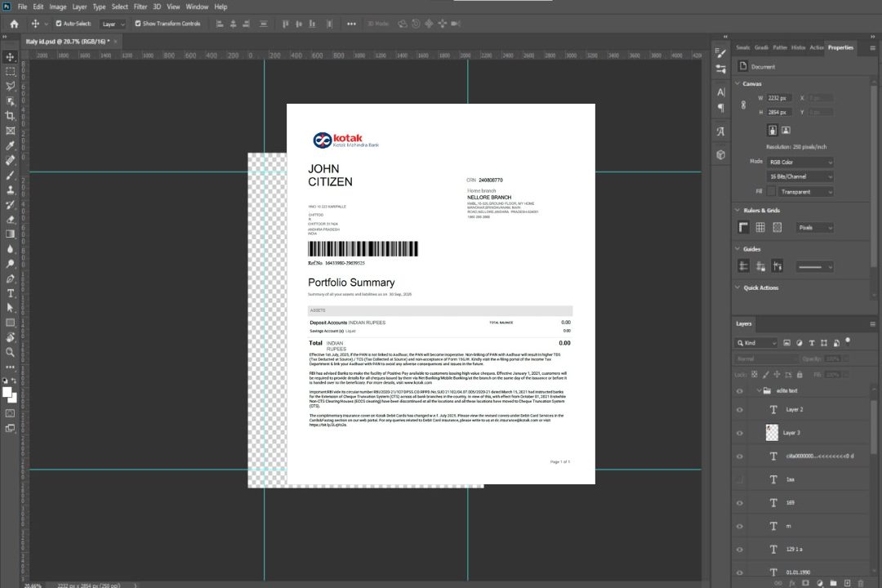Viewport: 882px width, 588px height.
Task: Open the guides line style dropdown
Action: point(814,267)
